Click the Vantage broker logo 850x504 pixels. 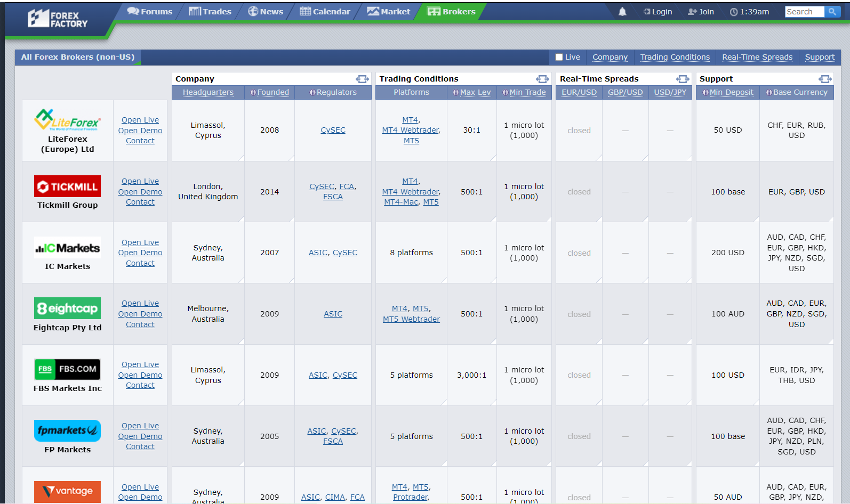point(67,492)
